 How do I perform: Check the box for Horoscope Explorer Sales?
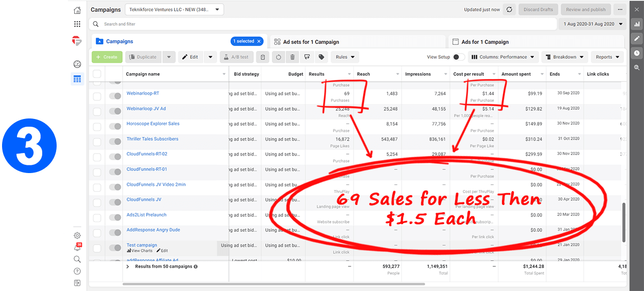click(97, 126)
